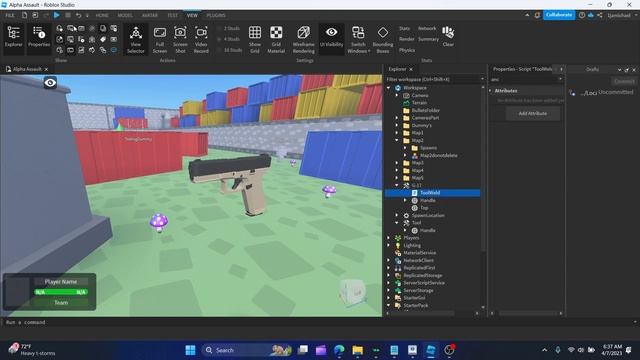This screenshot has height=360, width=640.
Task: Click the notifications bell icon
Action: (x=538, y=15)
